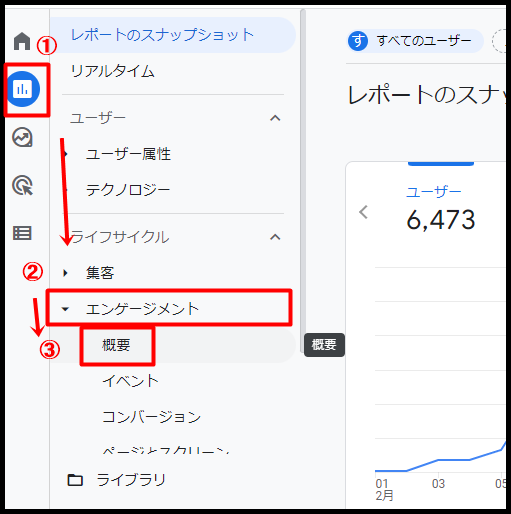Open the リアルタイム report
Screen dimensions: 511x514
click(113, 71)
